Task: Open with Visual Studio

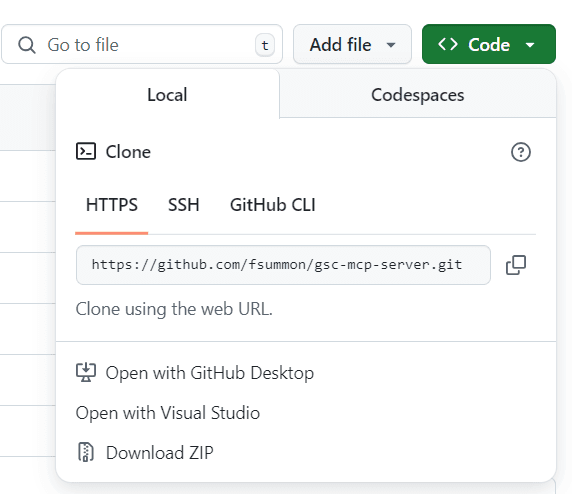Action: [168, 413]
